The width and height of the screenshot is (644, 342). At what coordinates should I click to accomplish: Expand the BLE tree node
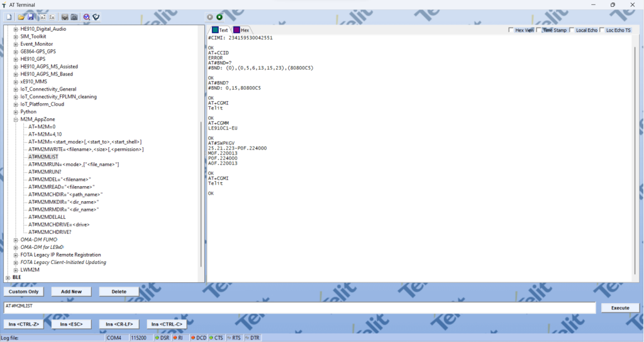point(8,277)
